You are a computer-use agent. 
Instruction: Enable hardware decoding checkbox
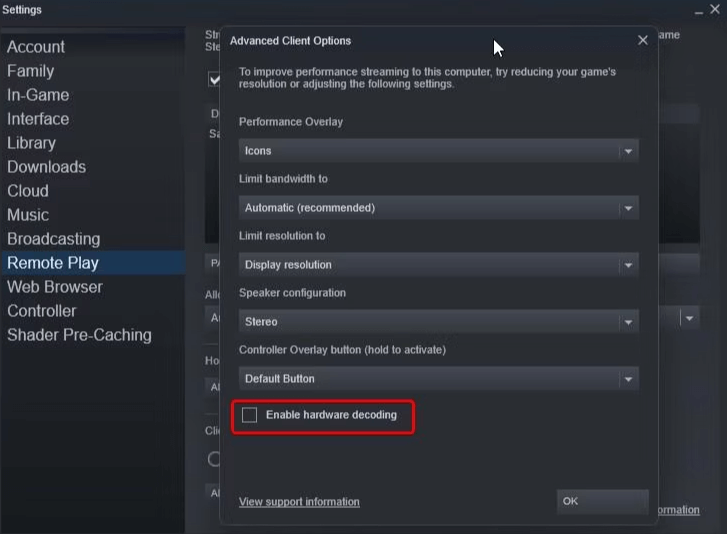point(250,415)
